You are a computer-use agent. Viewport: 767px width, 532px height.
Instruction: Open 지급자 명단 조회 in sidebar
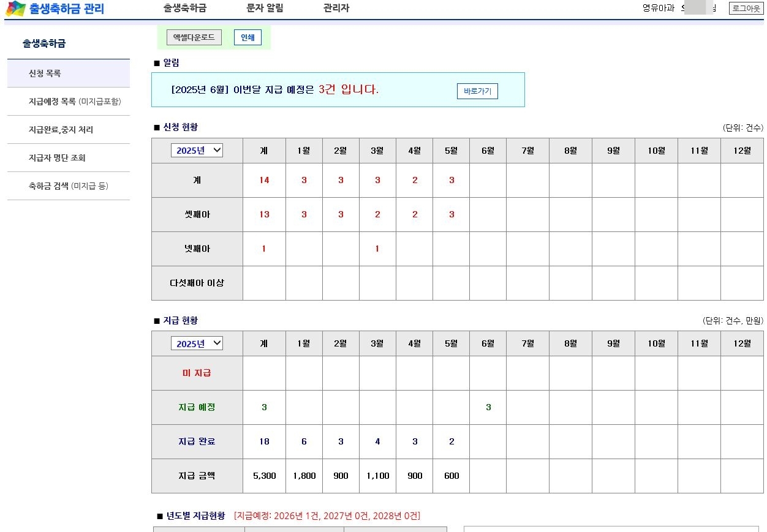pos(57,158)
